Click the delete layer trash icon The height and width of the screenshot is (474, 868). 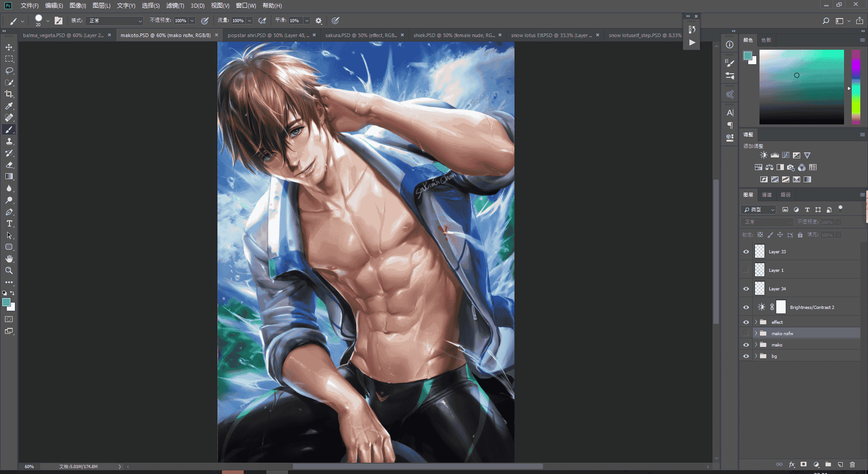coord(852,464)
